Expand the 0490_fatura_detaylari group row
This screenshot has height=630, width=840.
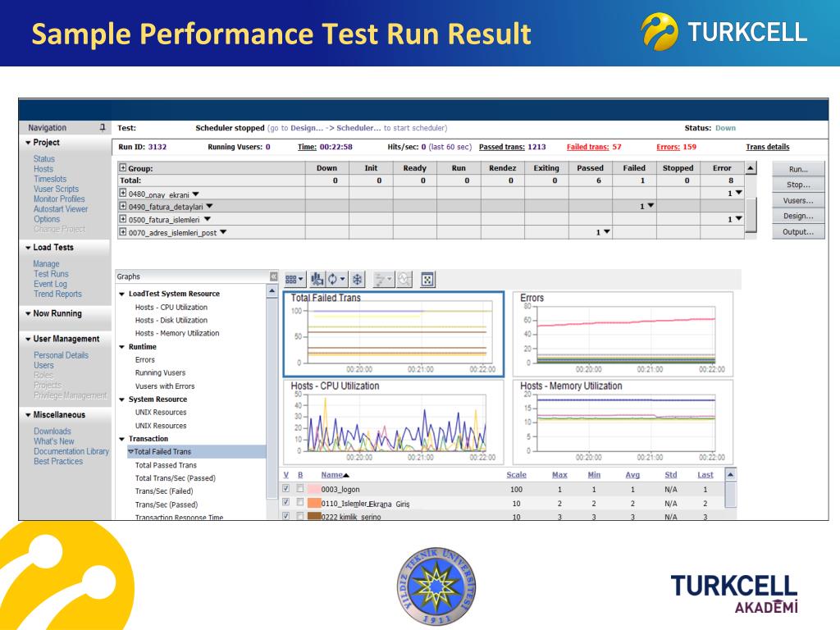(123, 206)
